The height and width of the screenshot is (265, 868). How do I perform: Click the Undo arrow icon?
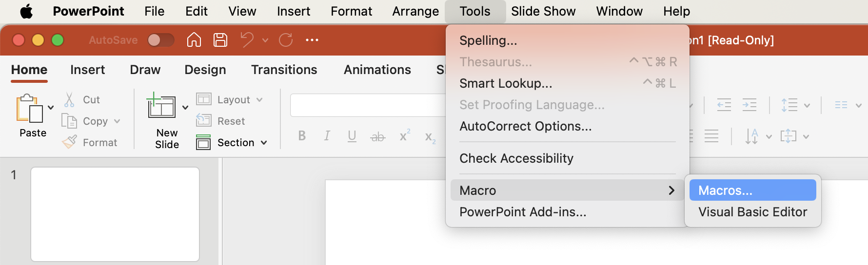tap(247, 40)
